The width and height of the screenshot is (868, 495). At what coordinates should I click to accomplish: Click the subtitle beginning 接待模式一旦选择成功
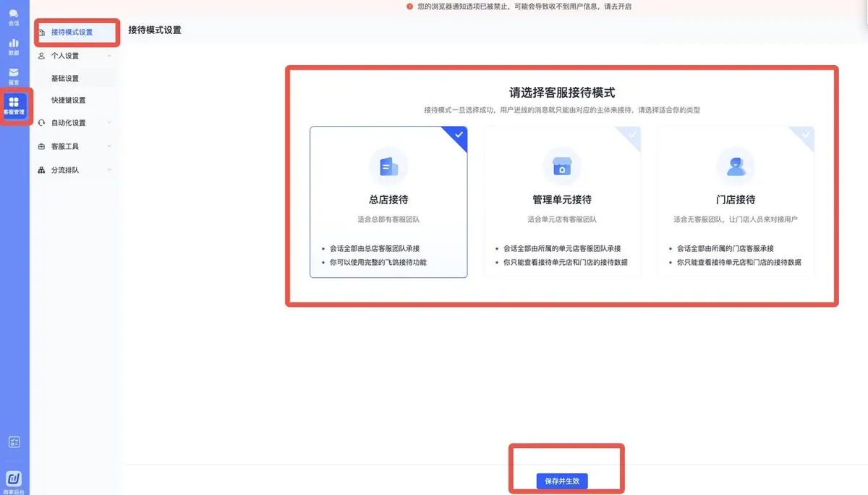click(562, 111)
